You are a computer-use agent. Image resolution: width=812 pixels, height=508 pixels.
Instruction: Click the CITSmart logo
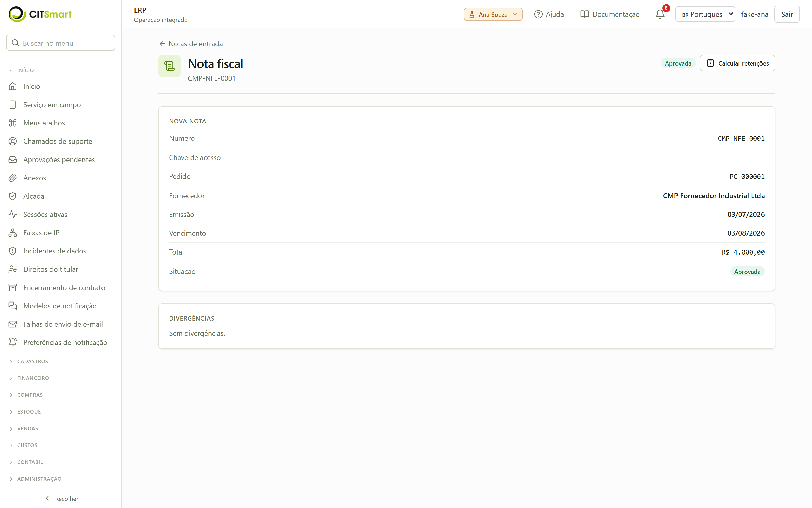(x=40, y=14)
